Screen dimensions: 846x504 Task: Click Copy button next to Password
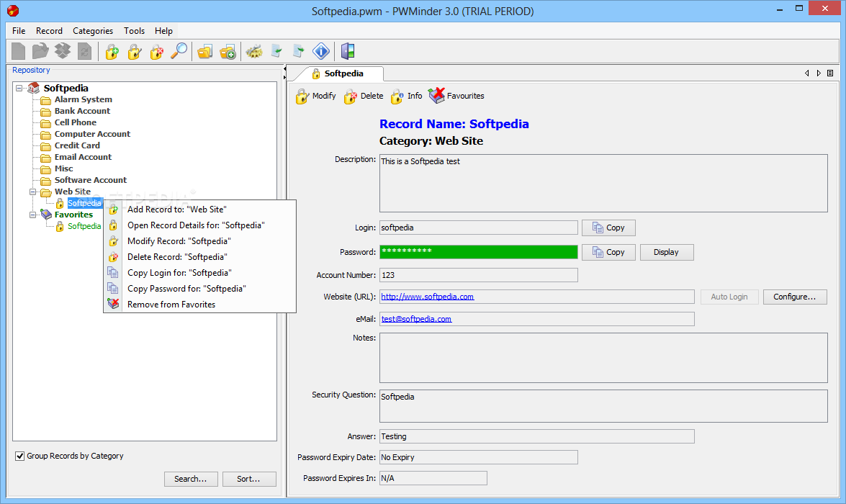(608, 252)
